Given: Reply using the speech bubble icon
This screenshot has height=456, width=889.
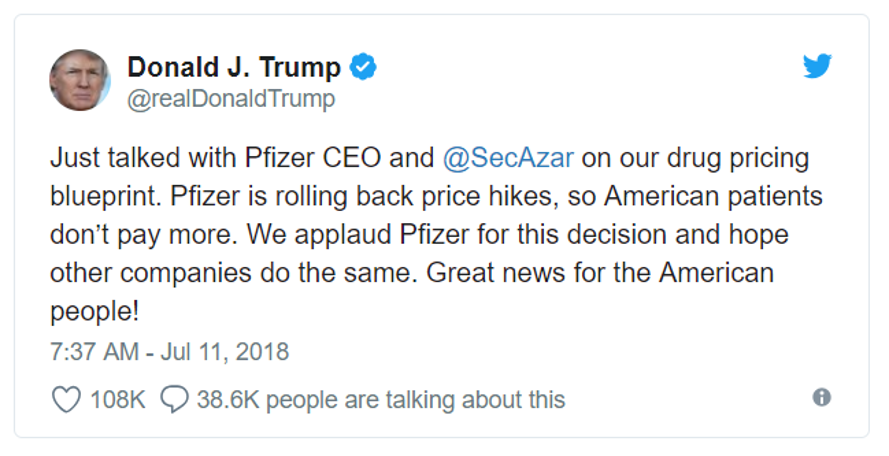Looking at the screenshot, I should pyautogui.click(x=174, y=399).
